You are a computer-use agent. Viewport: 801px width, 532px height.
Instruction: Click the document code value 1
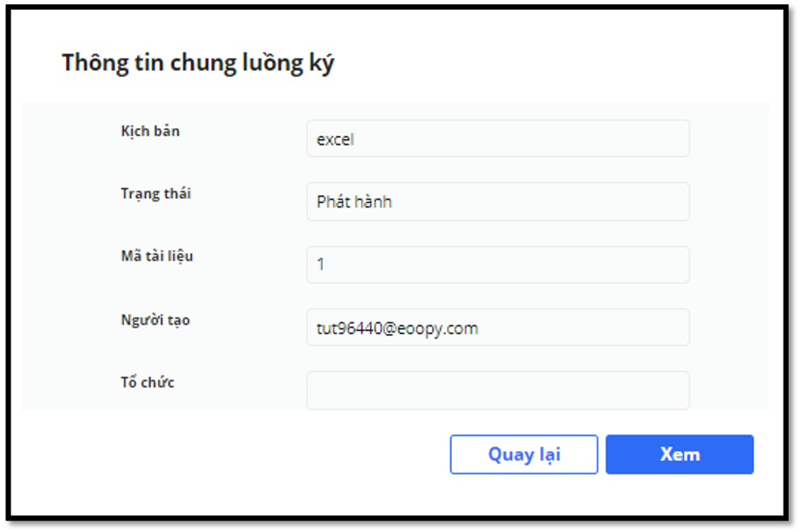tap(320, 264)
